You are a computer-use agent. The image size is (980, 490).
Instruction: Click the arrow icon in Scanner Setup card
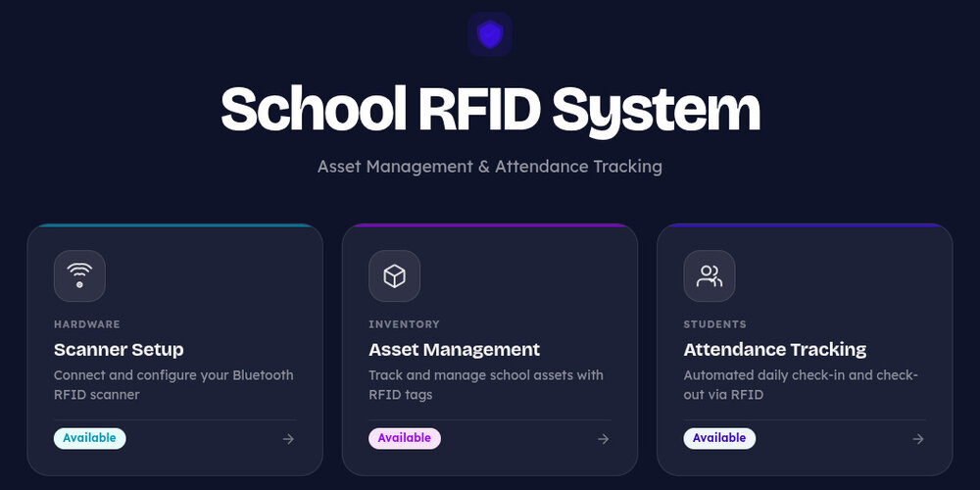[288, 439]
